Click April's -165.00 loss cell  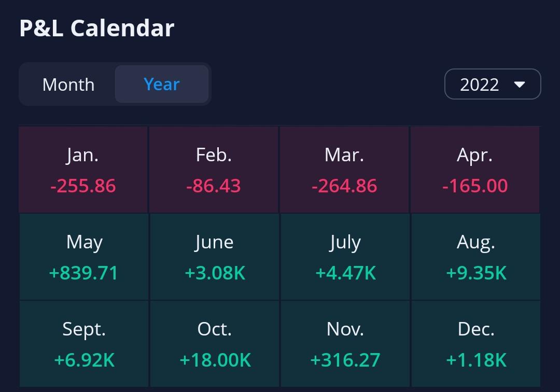pyautogui.click(x=475, y=170)
